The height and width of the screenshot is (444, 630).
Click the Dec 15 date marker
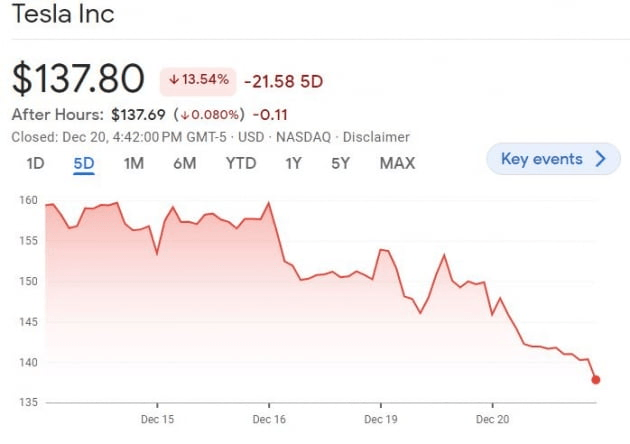pyautogui.click(x=157, y=420)
